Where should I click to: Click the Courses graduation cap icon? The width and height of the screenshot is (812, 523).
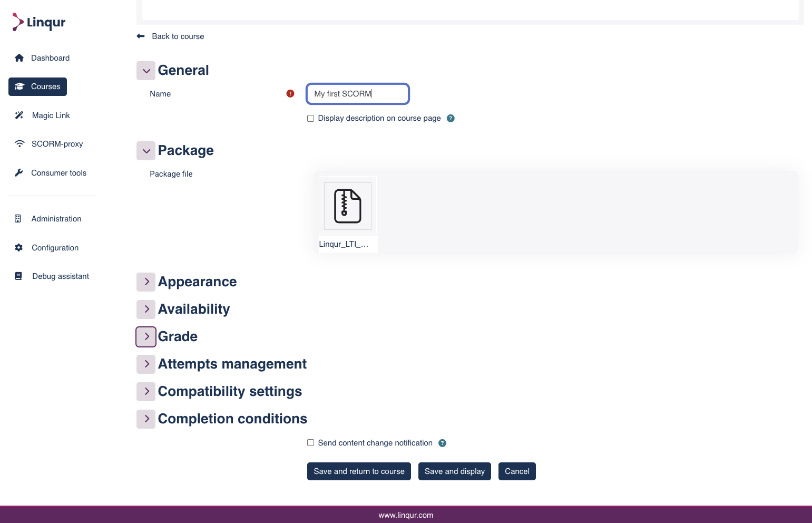coord(19,86)
